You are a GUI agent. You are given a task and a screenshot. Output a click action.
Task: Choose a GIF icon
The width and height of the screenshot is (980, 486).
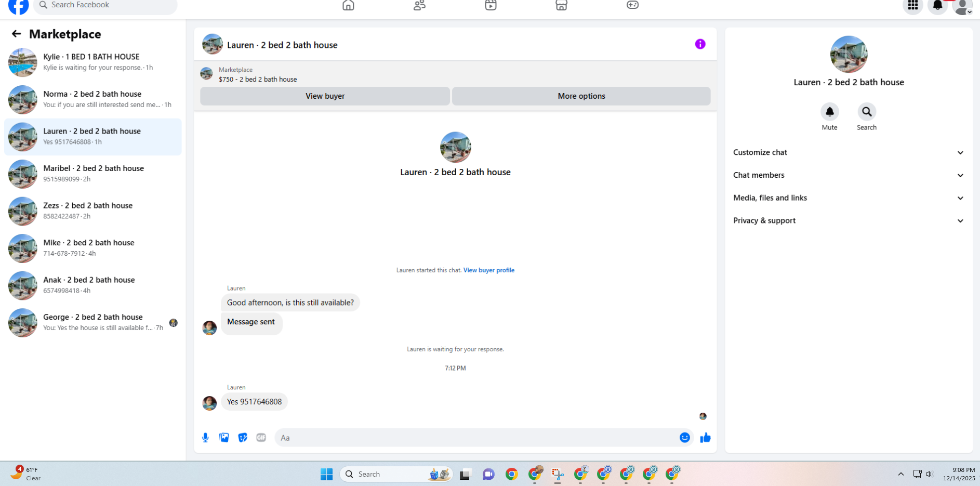[261, 438]
